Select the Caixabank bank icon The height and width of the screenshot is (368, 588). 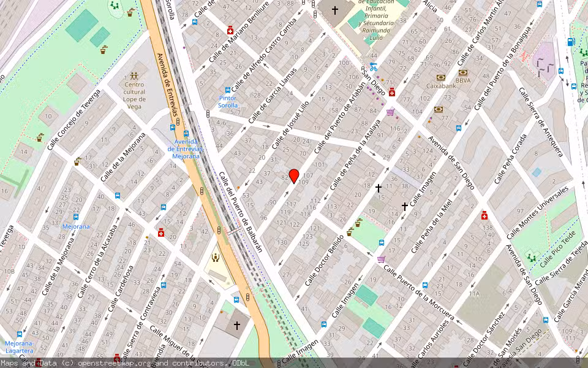click(x=440, y=78)
